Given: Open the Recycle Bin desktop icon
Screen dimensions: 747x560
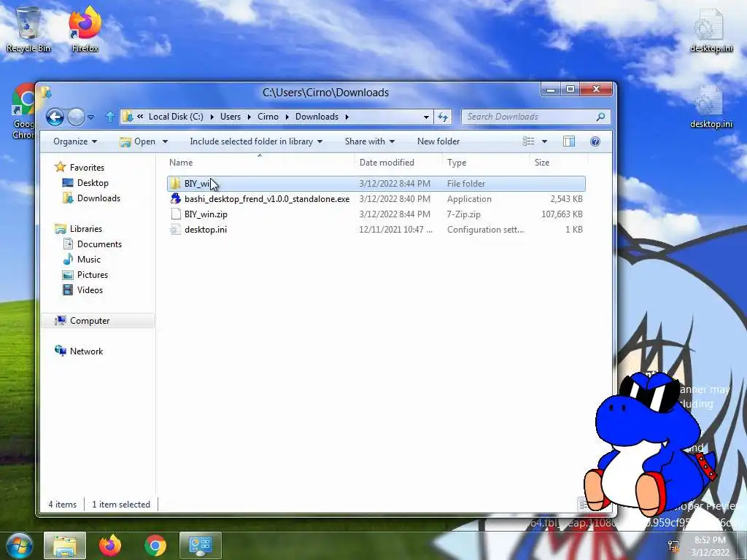Looking at the screenshot, I should tap(28, 29).
